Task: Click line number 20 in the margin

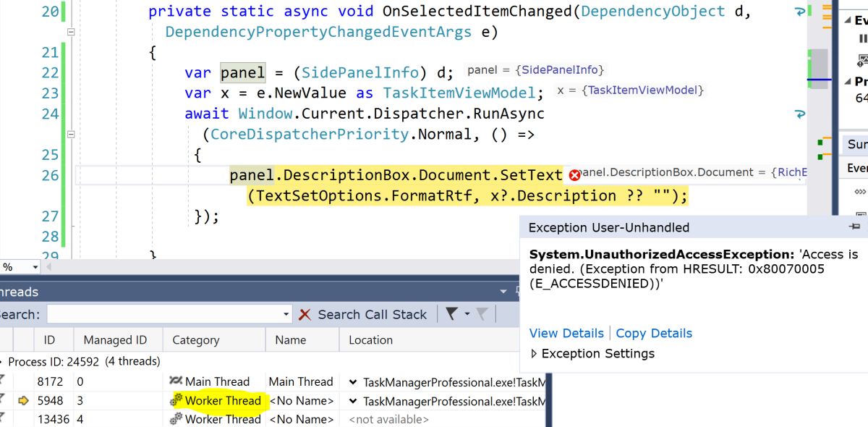Action: (x=50, y=12)
